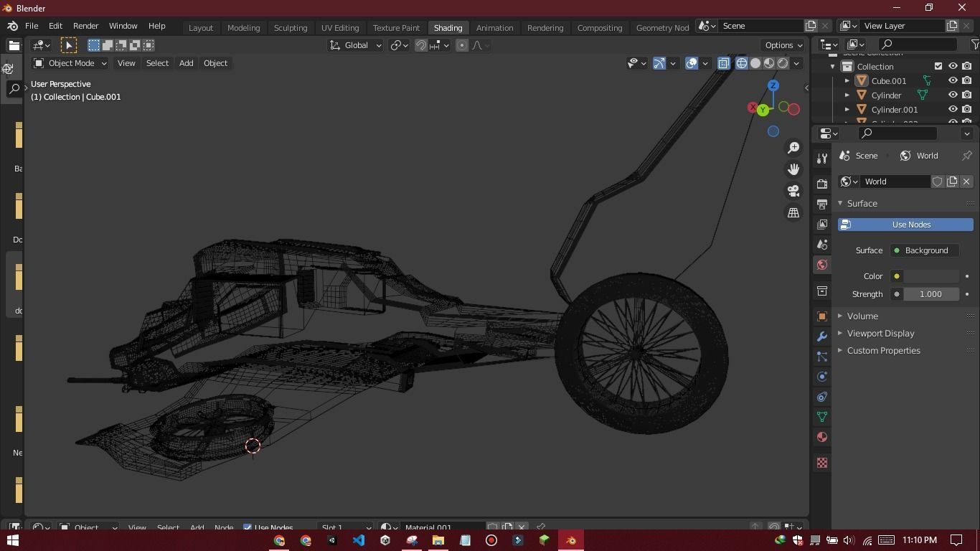Image resolution: width=980 pixels, height=551 pixels.
Task: Open the viewport Add menu
Action: pos(186,63)
